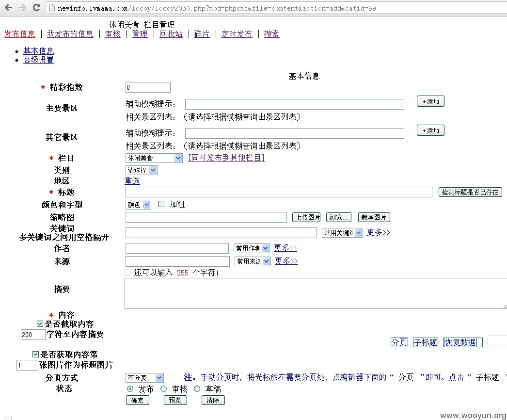Viewport: 507px width, 420px height.
Task: Toggle checkbox beside 还可以输入 255 个字符
Action: click(127, 273)
